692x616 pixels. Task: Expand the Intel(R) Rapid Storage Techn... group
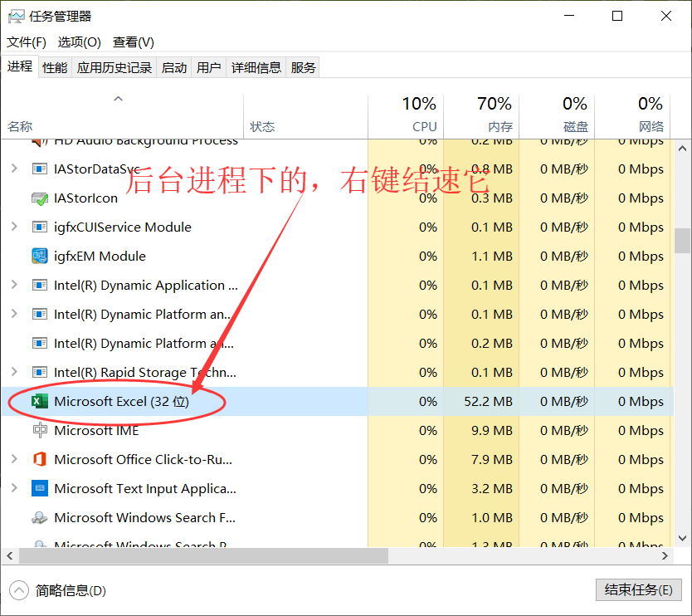coord(14,372)
